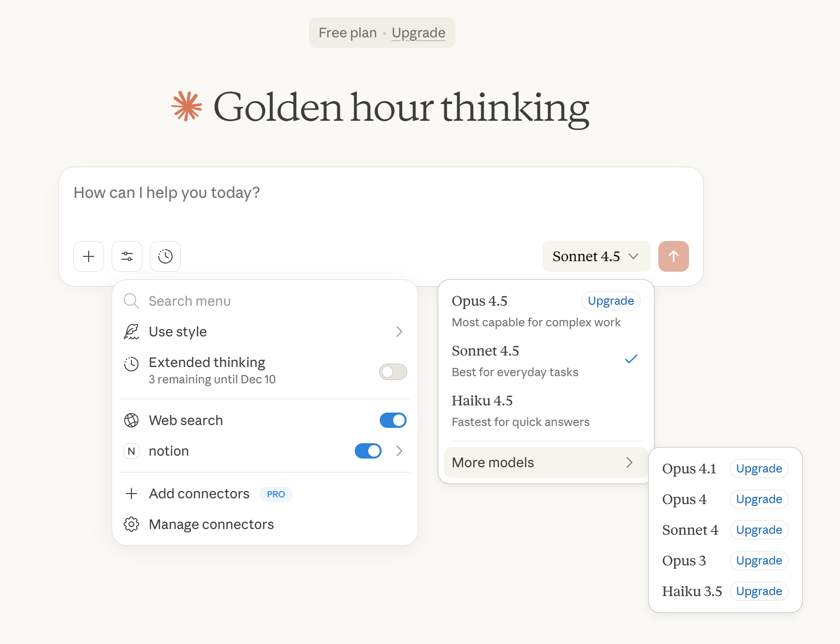Click the extended thinking clock button

point(165,256)
